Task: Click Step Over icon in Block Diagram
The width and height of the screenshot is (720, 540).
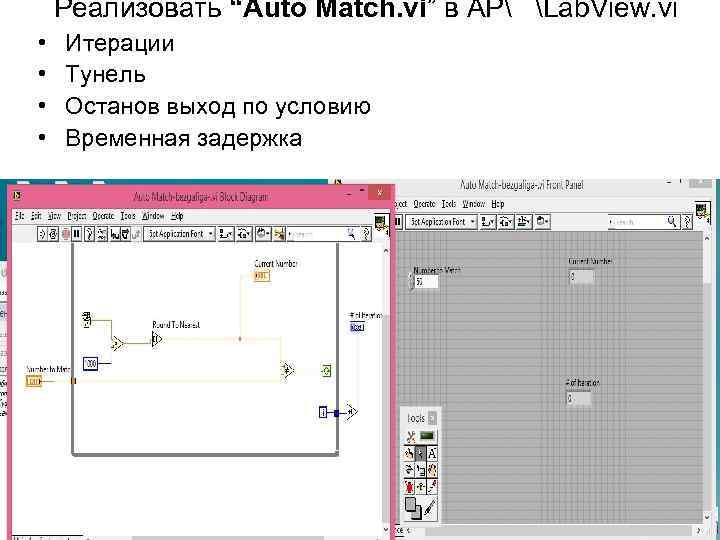Action: click(x=125, y=234)
